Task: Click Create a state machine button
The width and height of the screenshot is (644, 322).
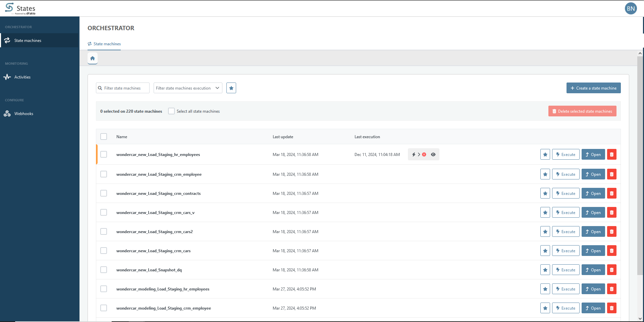Action: [593, 88]
